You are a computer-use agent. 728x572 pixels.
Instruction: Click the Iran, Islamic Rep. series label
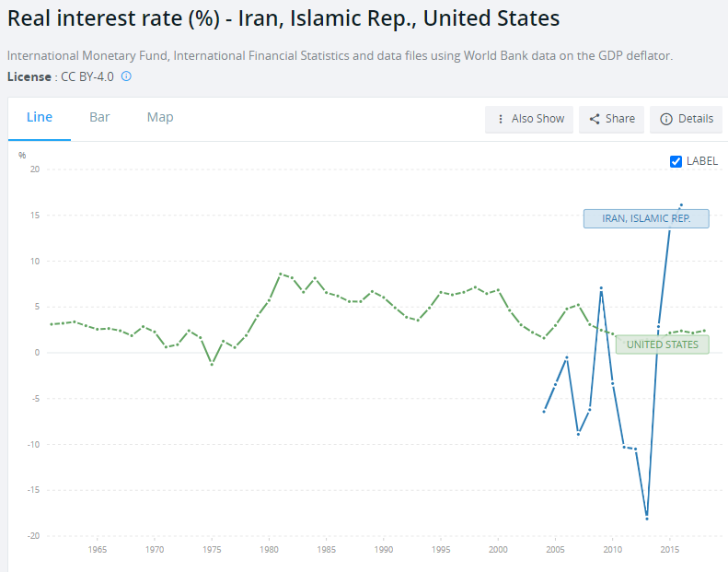645,218
